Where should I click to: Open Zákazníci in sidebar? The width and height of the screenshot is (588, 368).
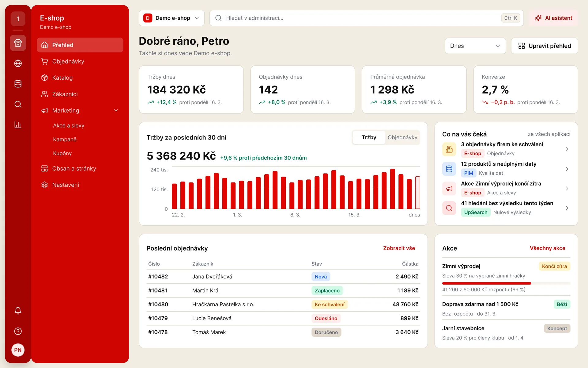pos(80,94)
